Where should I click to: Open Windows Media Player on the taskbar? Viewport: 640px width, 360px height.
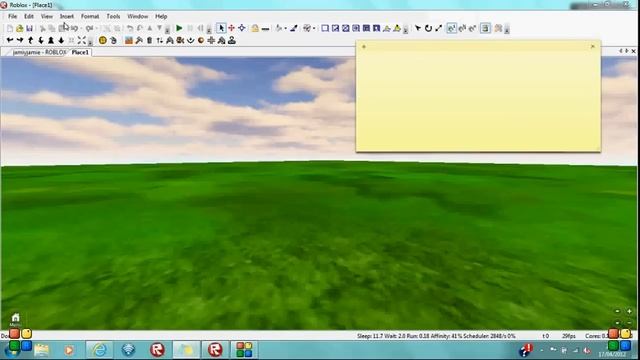click(x=69, y=350)
